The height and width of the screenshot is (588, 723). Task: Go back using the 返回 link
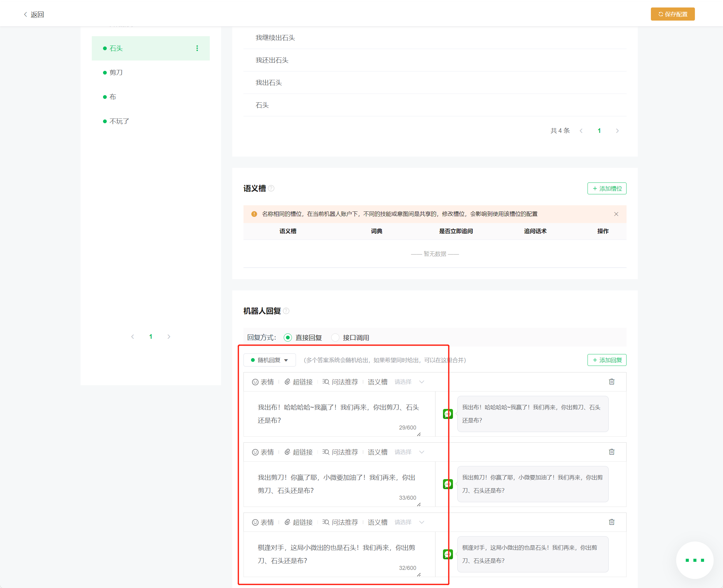point(34,15)
